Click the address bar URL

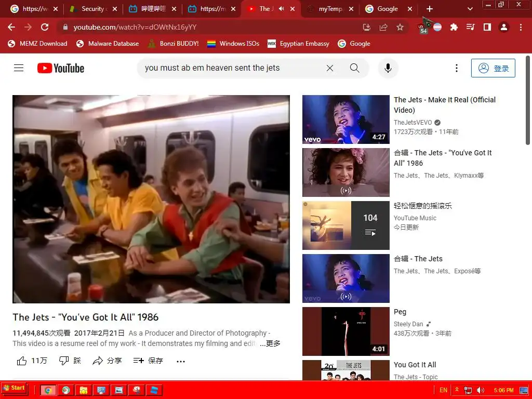tap(135, 27)
